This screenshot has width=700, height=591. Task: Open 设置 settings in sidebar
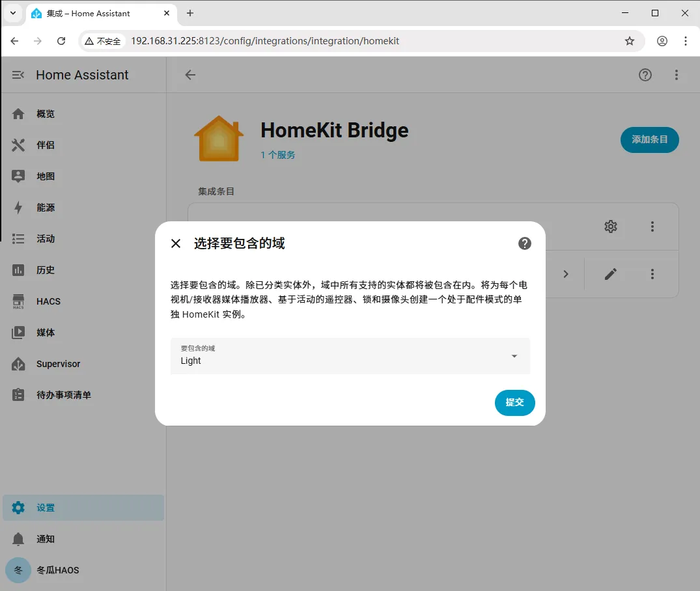point(83,508)
